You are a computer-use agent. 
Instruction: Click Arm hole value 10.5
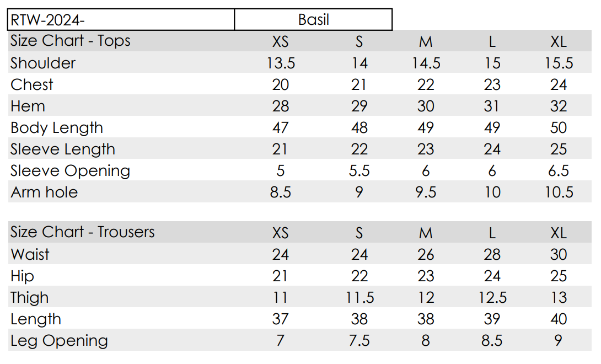click(x=559, y=192)
